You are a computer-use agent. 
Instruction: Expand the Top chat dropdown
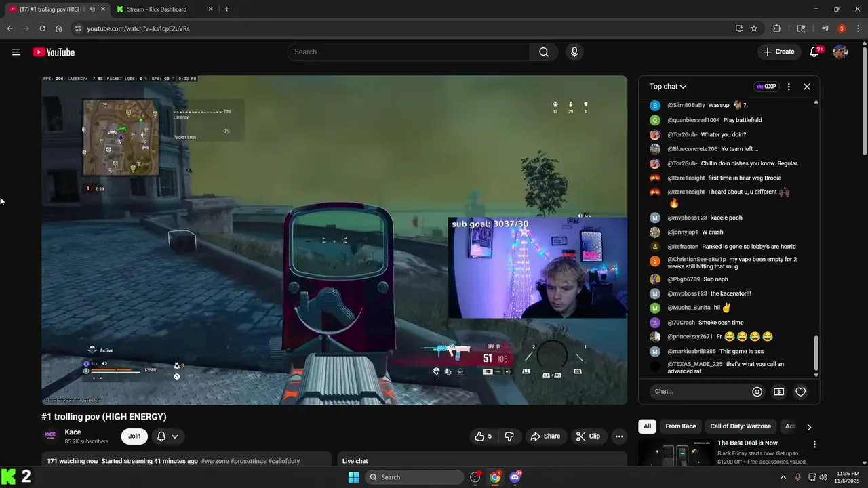pyautogui.click(x=668, y=87)
